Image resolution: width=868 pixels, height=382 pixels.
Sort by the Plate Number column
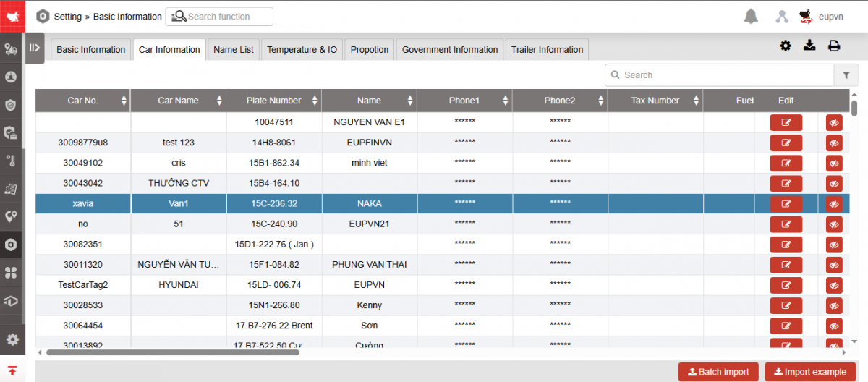pyautogui.click(x=273, y=101)
